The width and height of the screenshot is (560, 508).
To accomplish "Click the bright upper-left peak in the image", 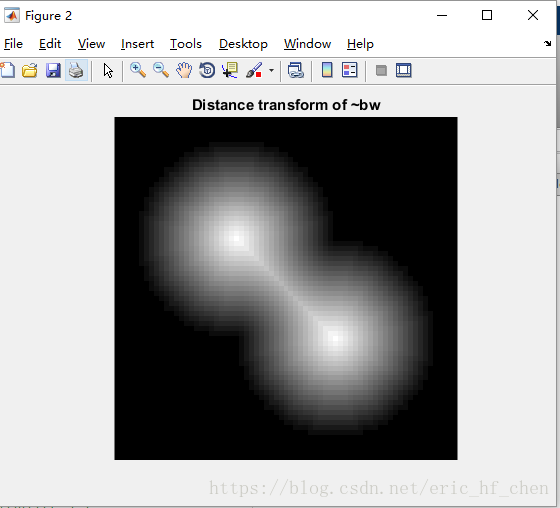I will click(x=236, y=238).
